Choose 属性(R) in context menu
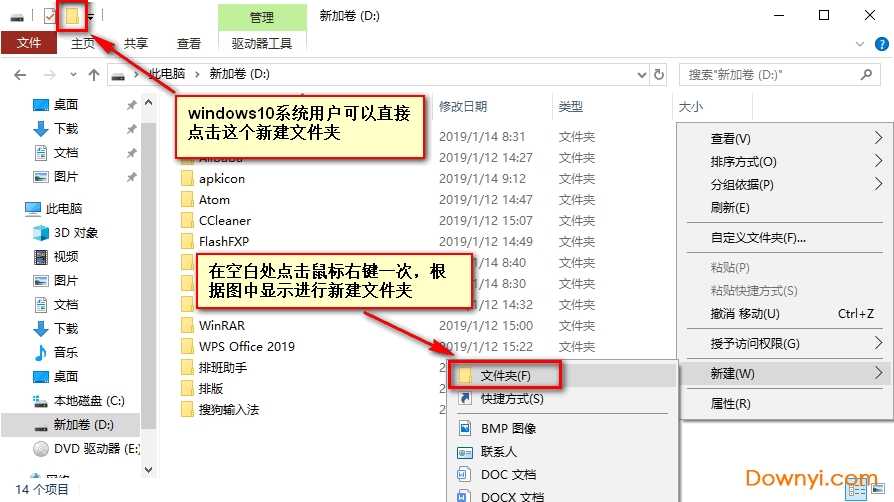This screenshot has width=894, height=502. [x=785, y=403]
